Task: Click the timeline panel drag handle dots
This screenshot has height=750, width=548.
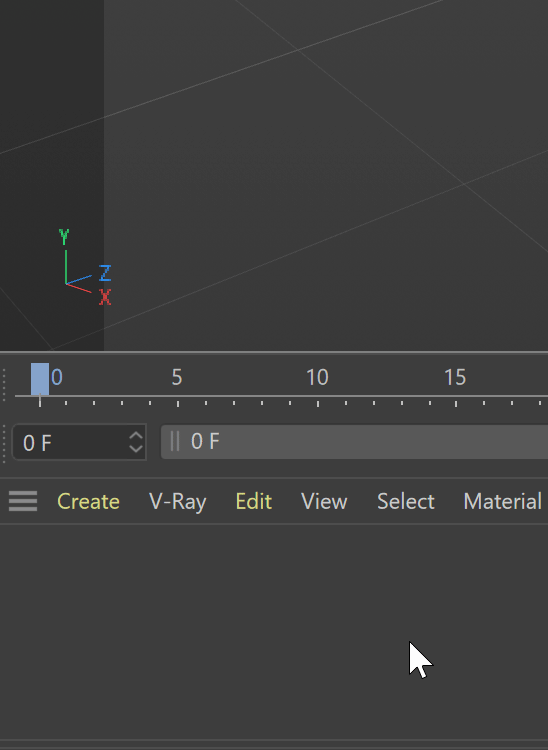Action: pyautogui.click(x=4, y=384)
